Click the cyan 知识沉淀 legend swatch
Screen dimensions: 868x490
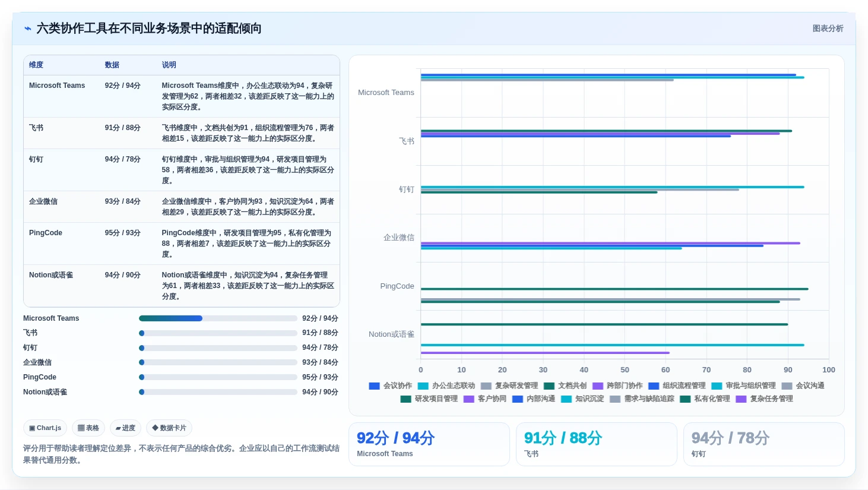coord(566,399)
